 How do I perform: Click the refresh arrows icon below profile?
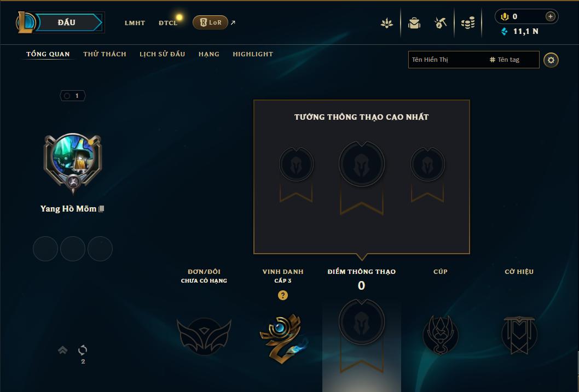pyautogui.click(x=83, y=350)
